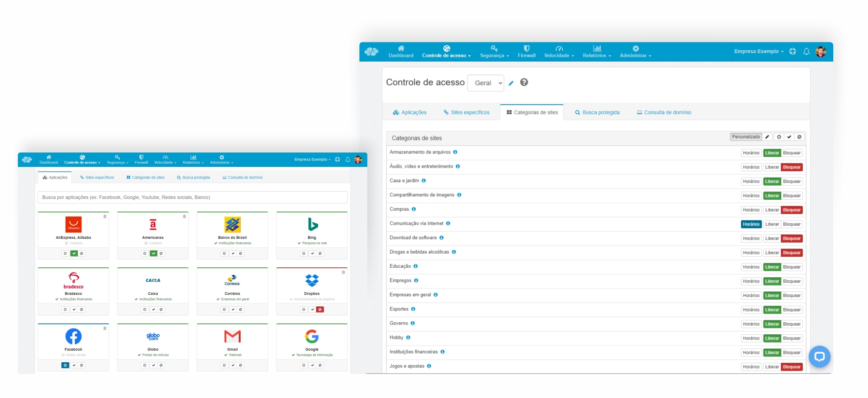Click the Banco do Brasil card logo
868x398 pixels.
click(x=232, y=224)
